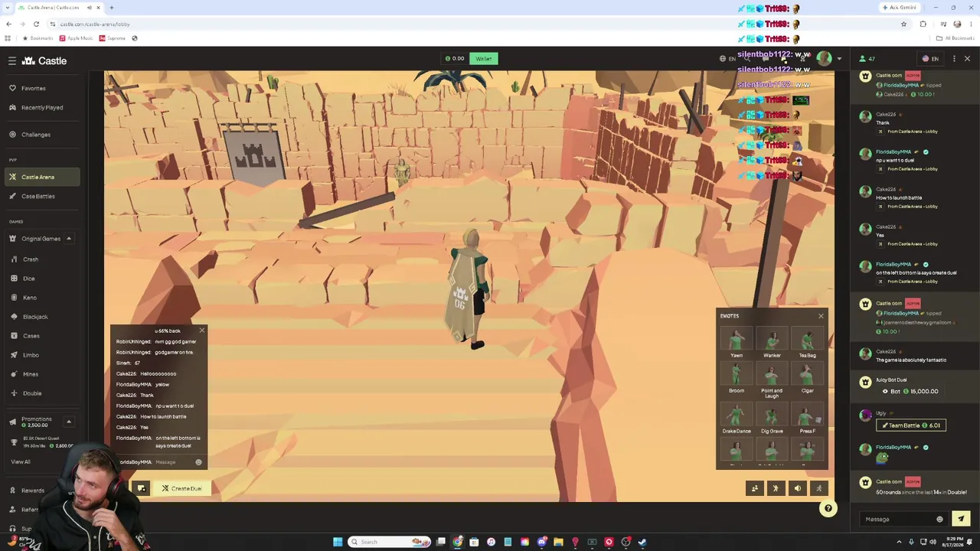Click the Create Duel button
The width and height of the screenshot is (980, 551).
tap(181, 488)
